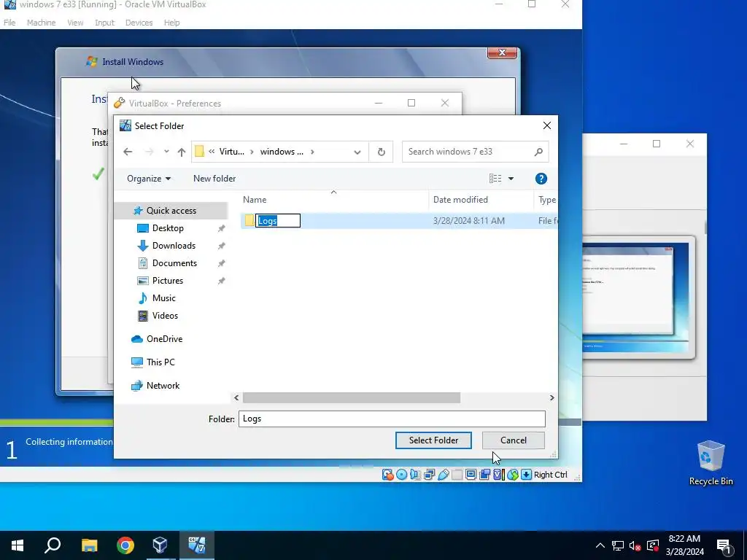Click the mouse integration status icon

513,474
